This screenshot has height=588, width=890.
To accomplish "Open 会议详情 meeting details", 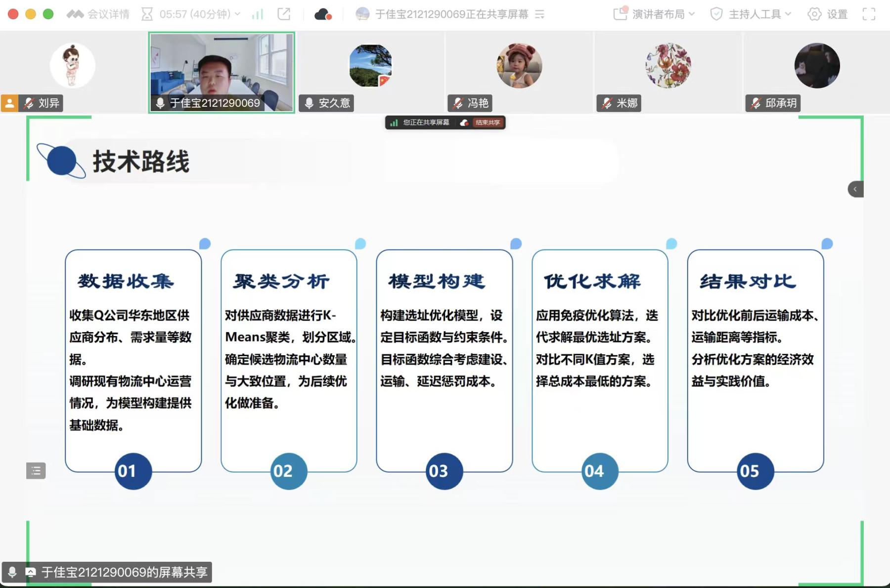I will pyautogui.click(x=98, y=14).
